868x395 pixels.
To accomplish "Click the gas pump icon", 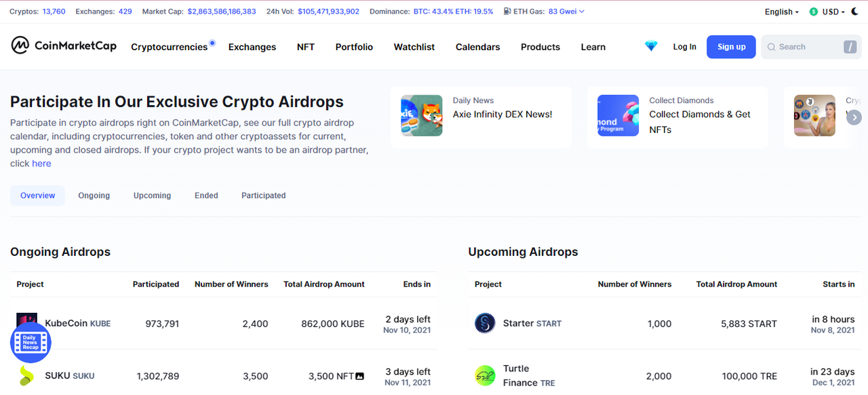I will click(x=508, y=12).
